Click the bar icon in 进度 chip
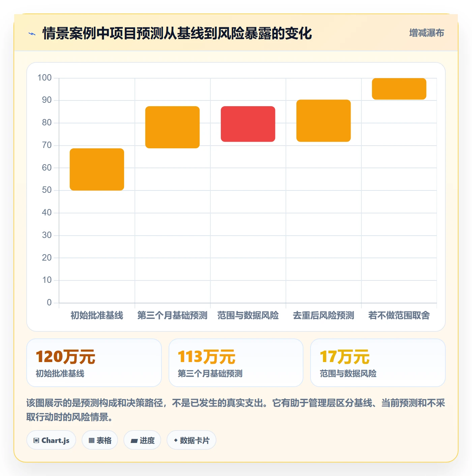This screenshot has height=476, width=472. coord(134,441)
